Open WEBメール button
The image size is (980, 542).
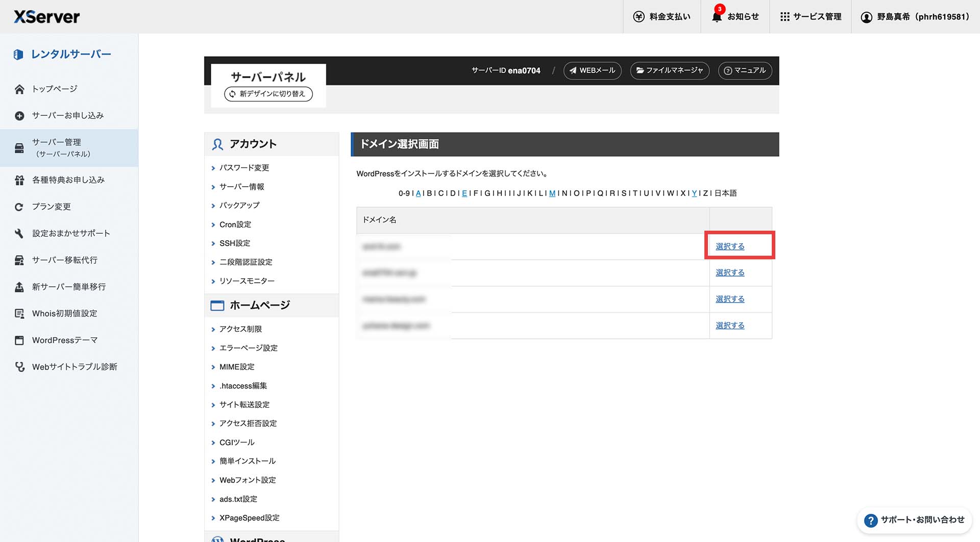592,70
